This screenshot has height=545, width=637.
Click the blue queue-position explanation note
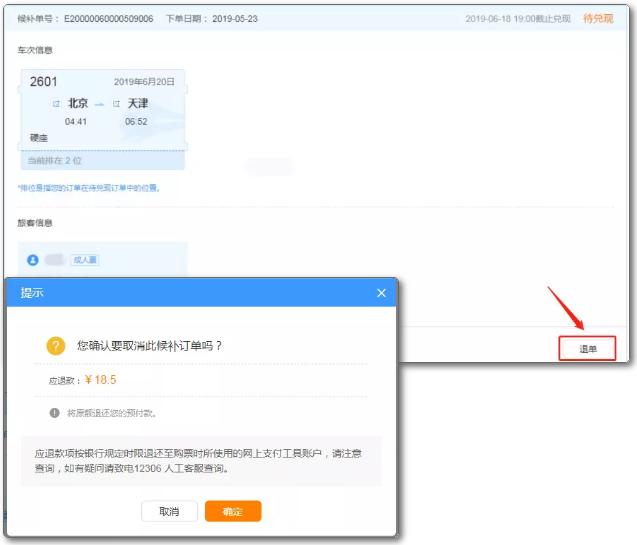click(x=89, y=188)
